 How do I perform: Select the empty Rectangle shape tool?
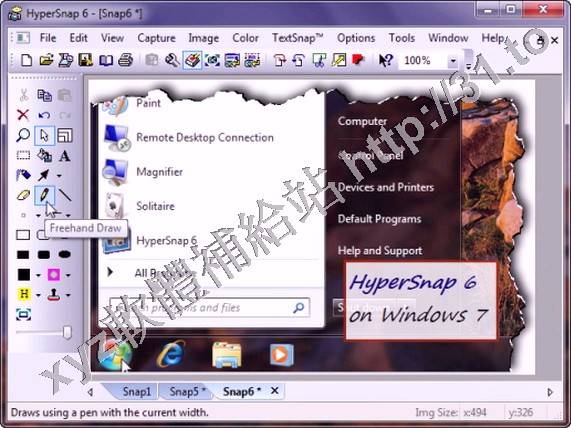(23, 235)
